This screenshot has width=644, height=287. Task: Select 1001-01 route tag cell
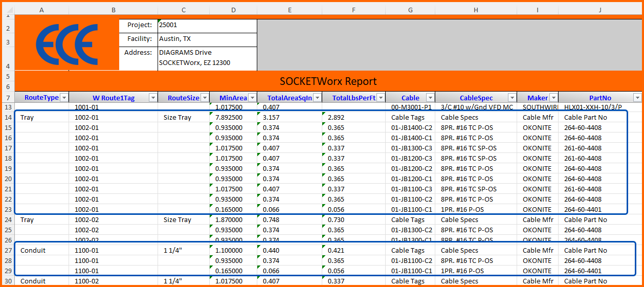click(113, 107)
